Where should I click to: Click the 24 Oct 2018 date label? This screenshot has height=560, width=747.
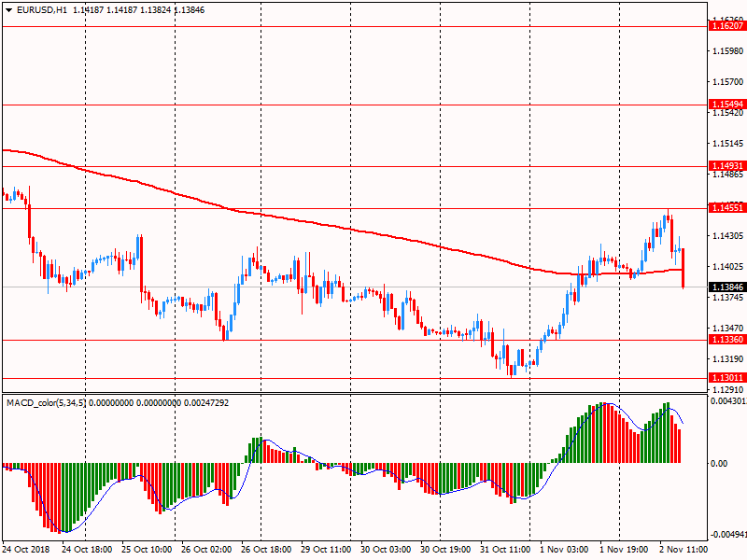[x=26, y=549]
